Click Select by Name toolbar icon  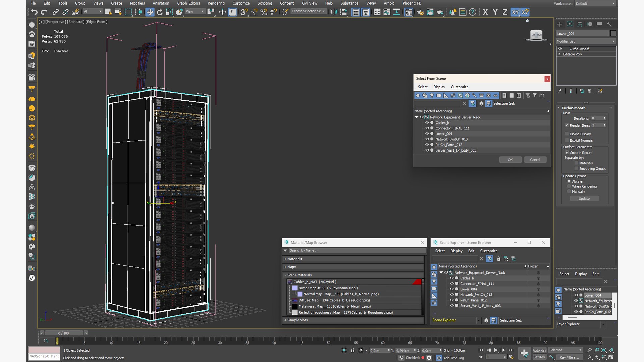click(118, 12)
